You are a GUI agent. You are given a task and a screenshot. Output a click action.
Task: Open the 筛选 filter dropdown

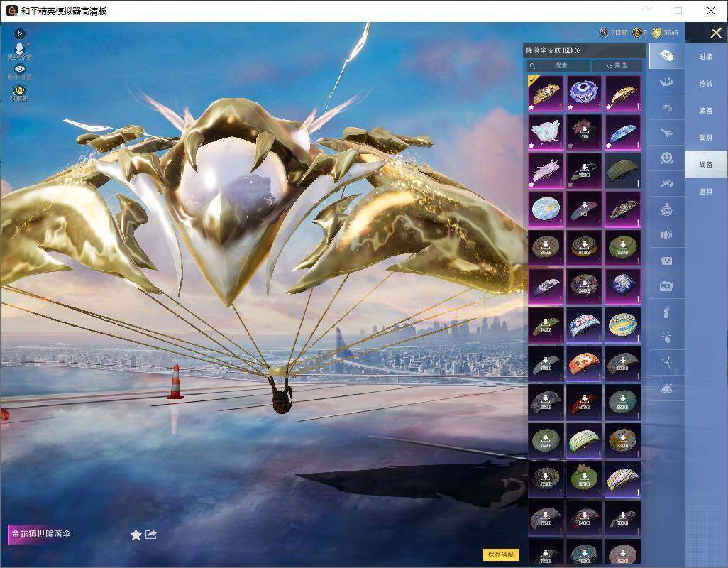pyautogui.click(x=617, y=65)
